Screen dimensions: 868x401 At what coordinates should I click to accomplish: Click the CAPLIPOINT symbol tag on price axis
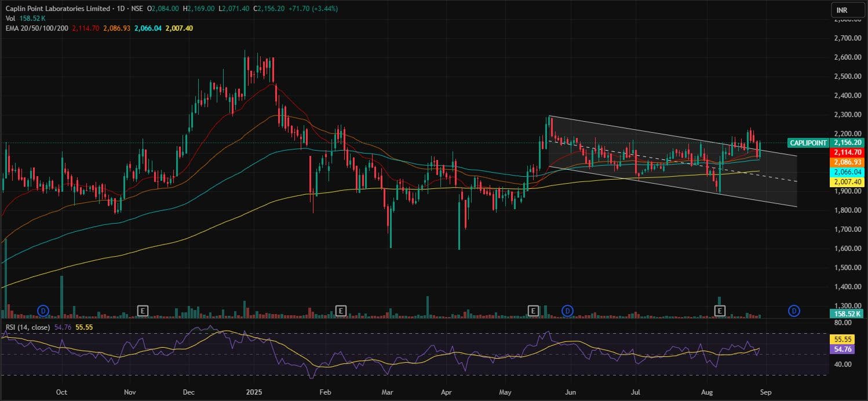(808, 143)
